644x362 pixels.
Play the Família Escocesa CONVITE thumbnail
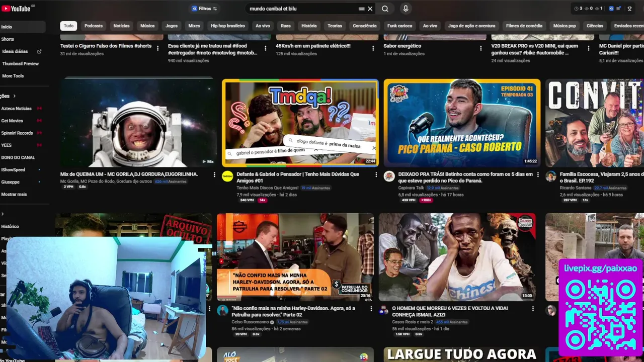point(595,122)
